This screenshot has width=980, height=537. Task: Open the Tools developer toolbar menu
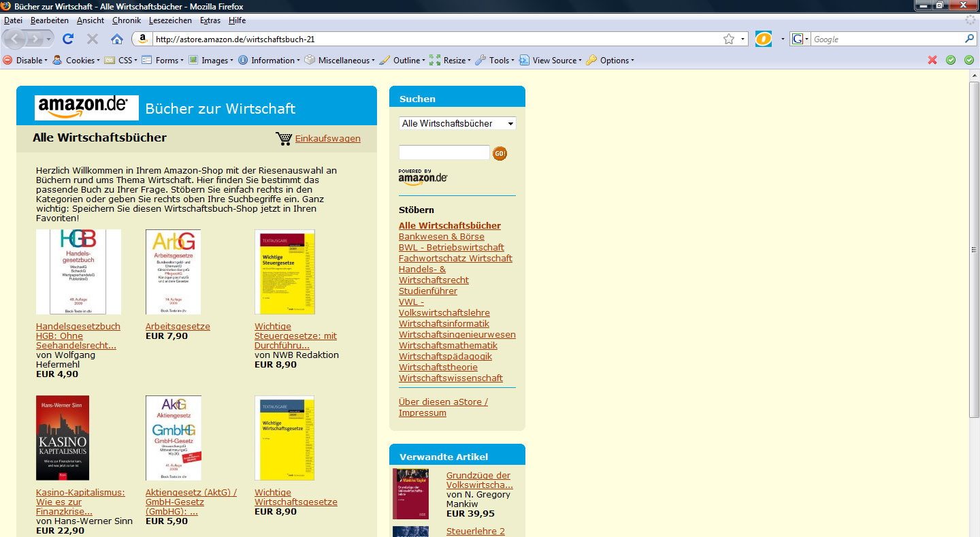[x=495, y=60]
